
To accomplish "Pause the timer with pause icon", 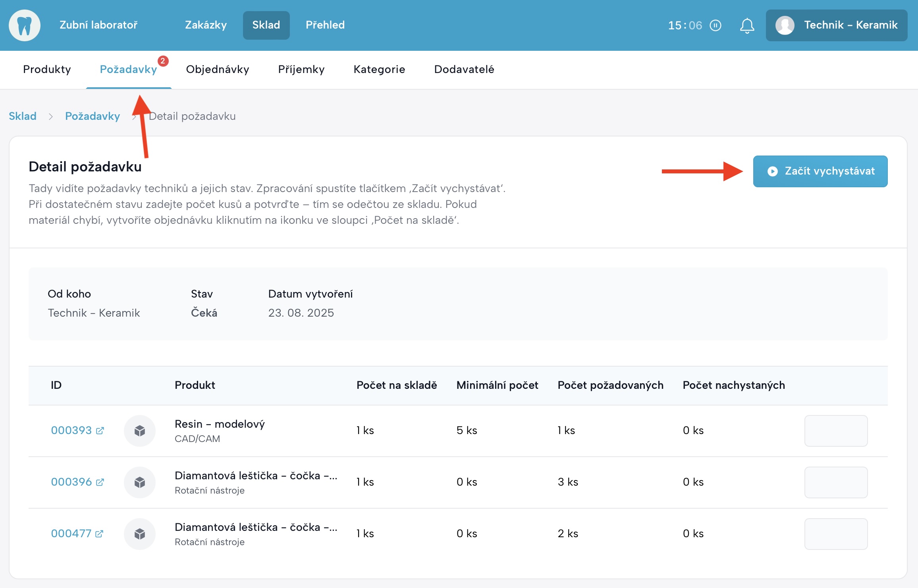I will 715,25.
